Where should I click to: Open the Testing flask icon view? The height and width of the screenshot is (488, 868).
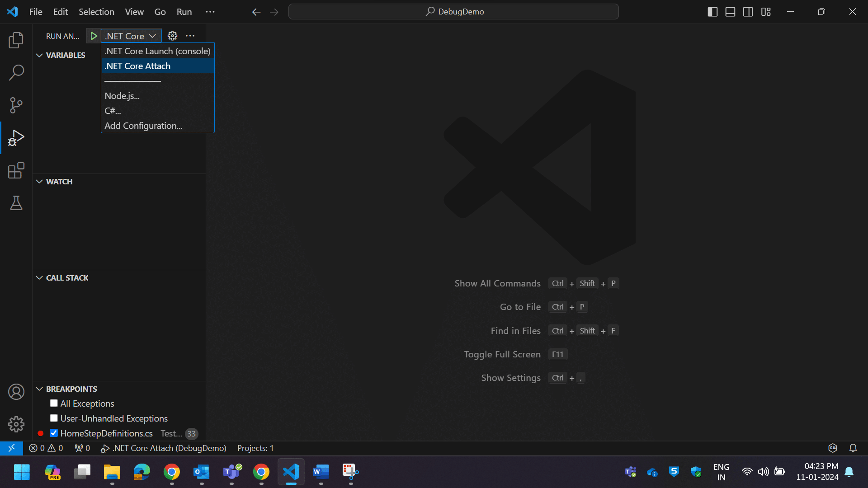[x=16, y=203]
